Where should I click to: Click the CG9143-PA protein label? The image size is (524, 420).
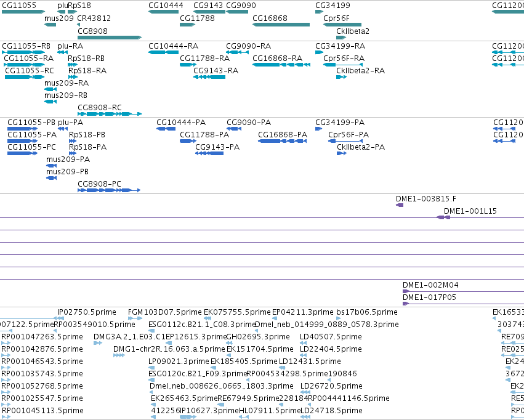(217, 147)
